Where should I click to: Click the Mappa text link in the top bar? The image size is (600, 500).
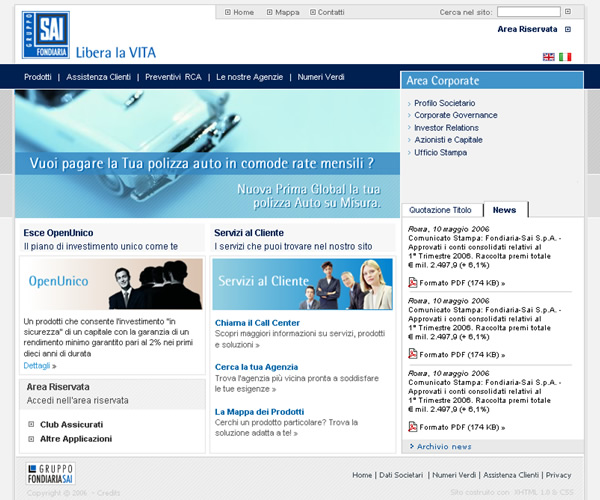click(287, 12)
